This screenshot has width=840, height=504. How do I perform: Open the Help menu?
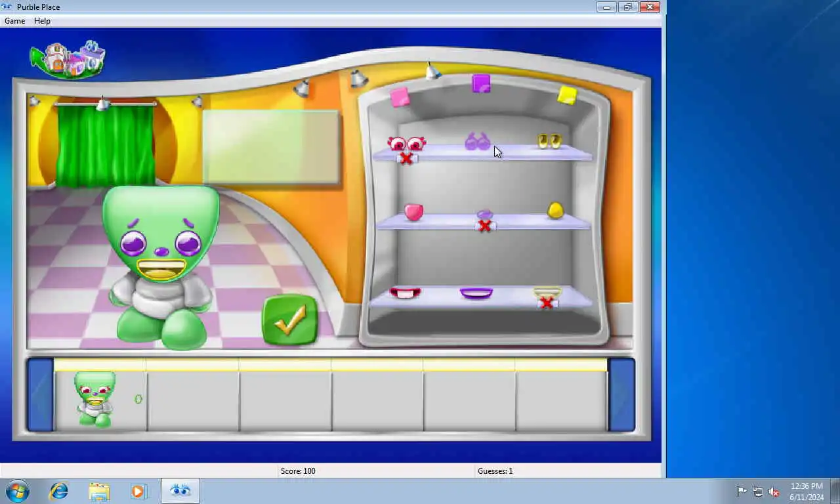point(42,21)
